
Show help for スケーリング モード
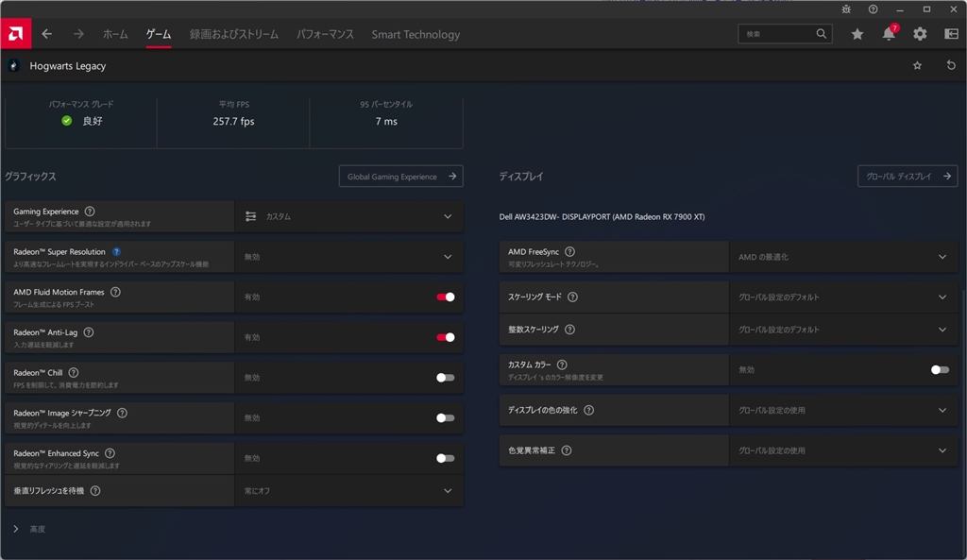[572, 297]
